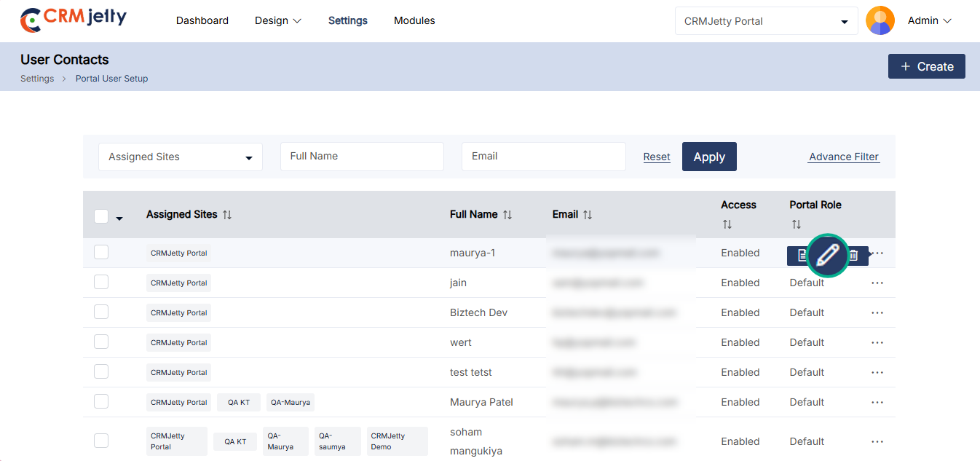Open the Design menu
980x461 pixels.
coord(277,20)
